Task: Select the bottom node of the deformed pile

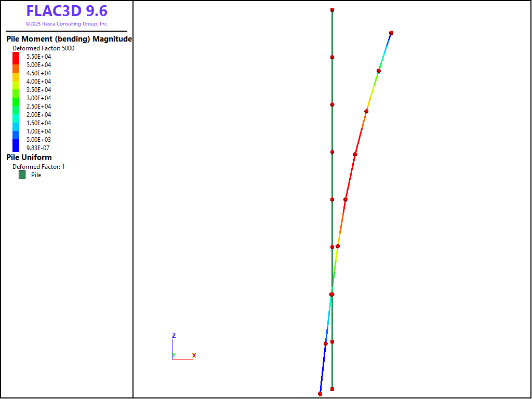Action: coord(320,394)
